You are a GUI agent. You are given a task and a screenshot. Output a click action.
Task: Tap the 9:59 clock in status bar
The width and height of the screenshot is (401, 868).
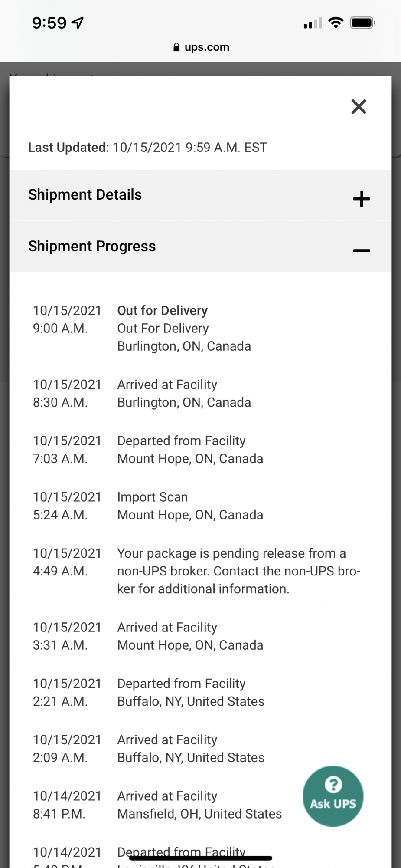coord(49,23)
